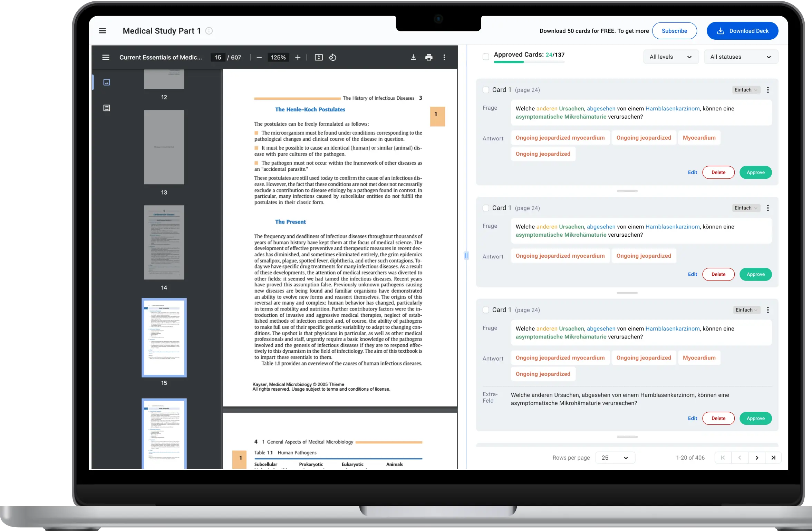Click the panel splitter handle
Screen dimensions: 812x531
[x=466, y=256]
